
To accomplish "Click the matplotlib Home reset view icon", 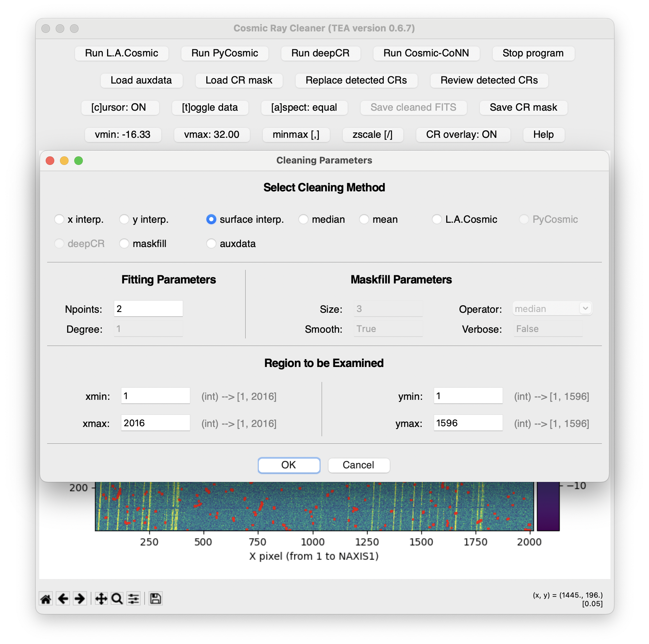I will coord(46,599).
